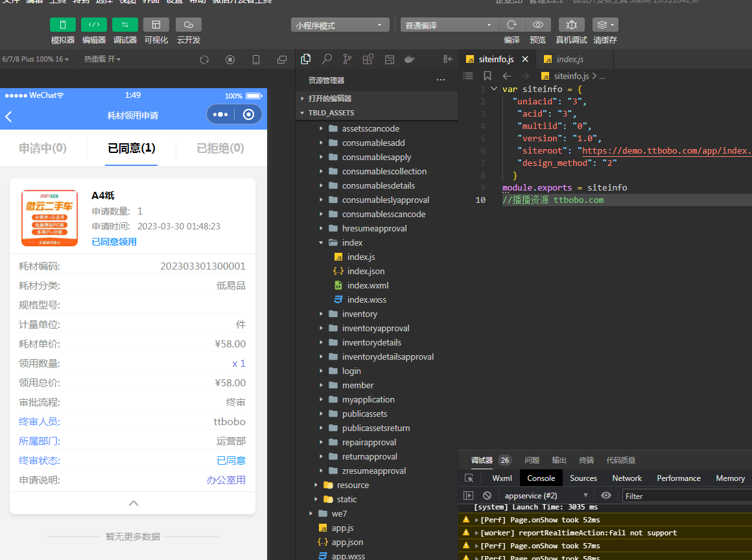Close the siteinfo.js tab
Screen dimensions: 752x560
point(525,59)
